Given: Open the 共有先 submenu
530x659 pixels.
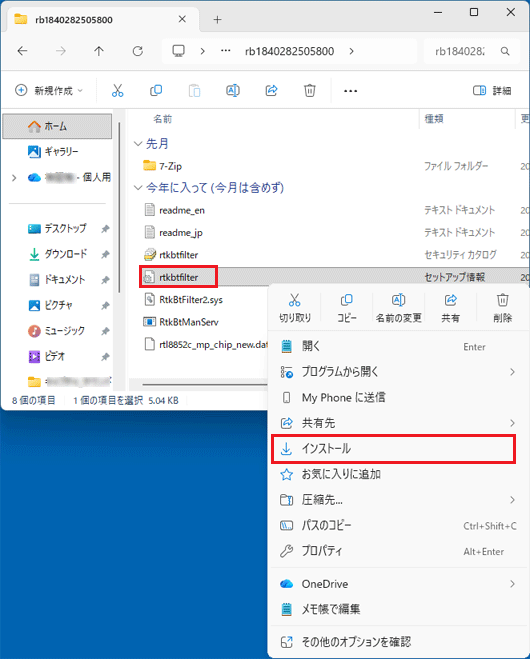Looking at the screenshot, I should (398, 423).
